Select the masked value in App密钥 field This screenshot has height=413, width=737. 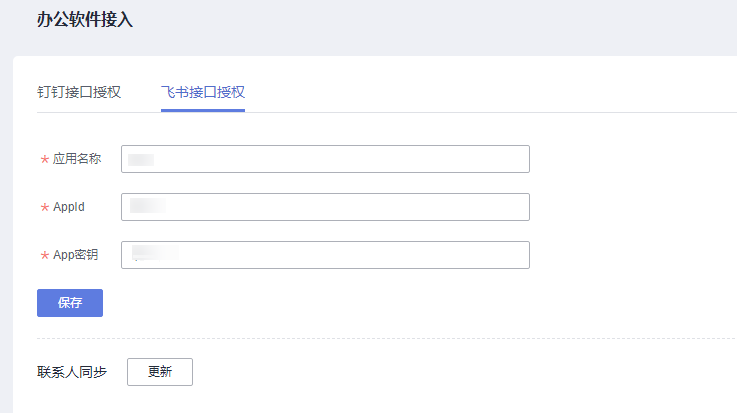(x=155, y=253)
